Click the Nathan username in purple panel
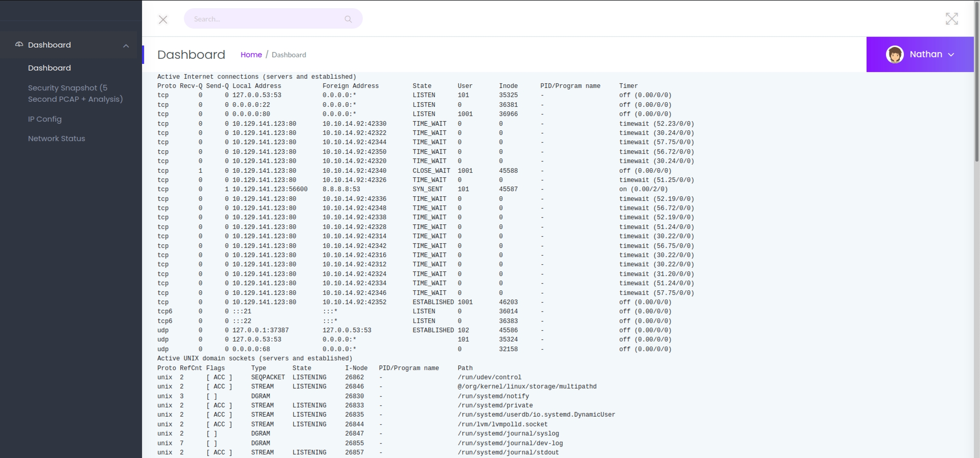This screenshot has height=458, width=980. pyautogui.click(x=926, y=54)
